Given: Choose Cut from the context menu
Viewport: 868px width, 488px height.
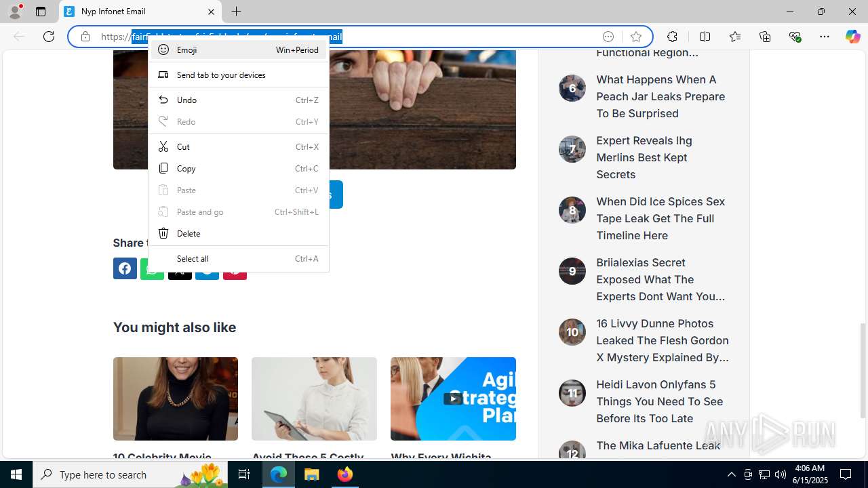Looking at the screenshot, I should (x=238, y=146).
